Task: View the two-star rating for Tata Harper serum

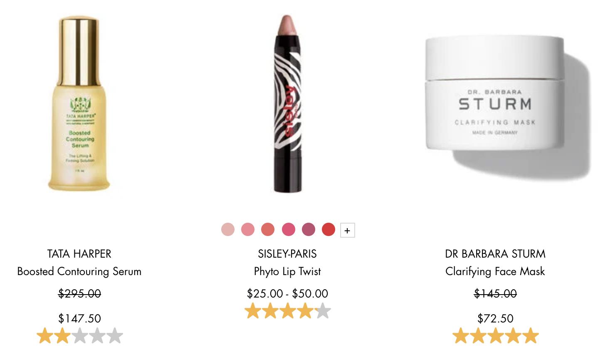Action: coord(79,336)
